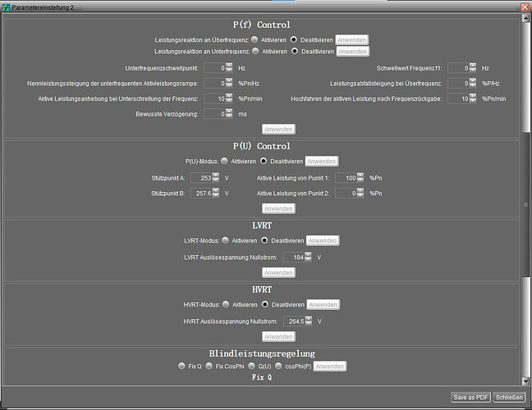Screen dimensions: 532x410
Task: Step Stützpunkt B voltage spinner
Action: pos(216,194)
